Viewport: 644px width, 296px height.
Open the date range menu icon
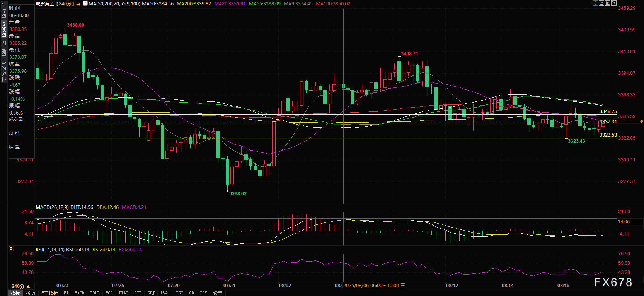click(x=403, y=286)
